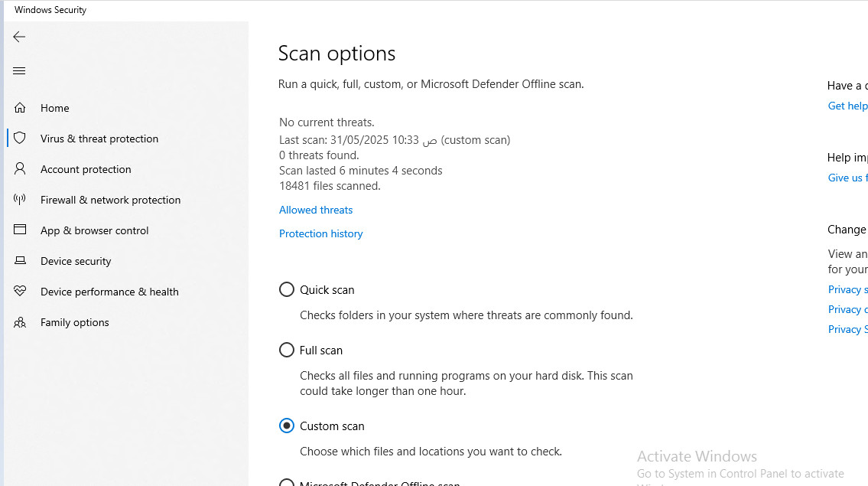Select the Custom scan radio button

pos(286,426)
